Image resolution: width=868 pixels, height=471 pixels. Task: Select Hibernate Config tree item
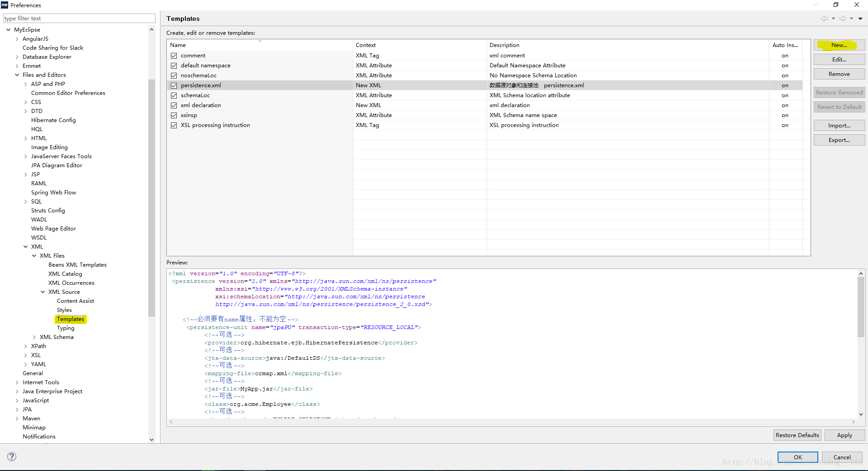coord(53,120)
